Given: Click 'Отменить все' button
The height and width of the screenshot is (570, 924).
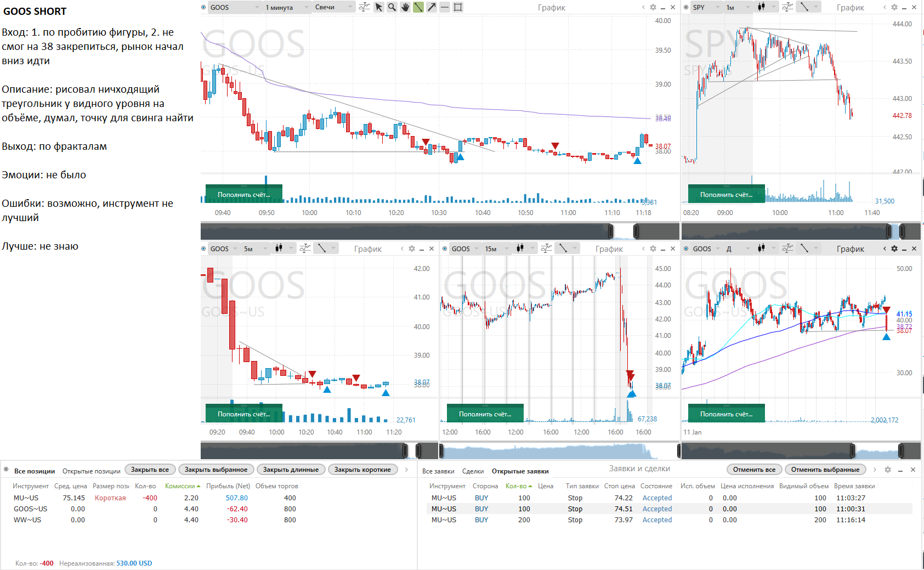Looking at the screenshot, I should tap(755, 470).
